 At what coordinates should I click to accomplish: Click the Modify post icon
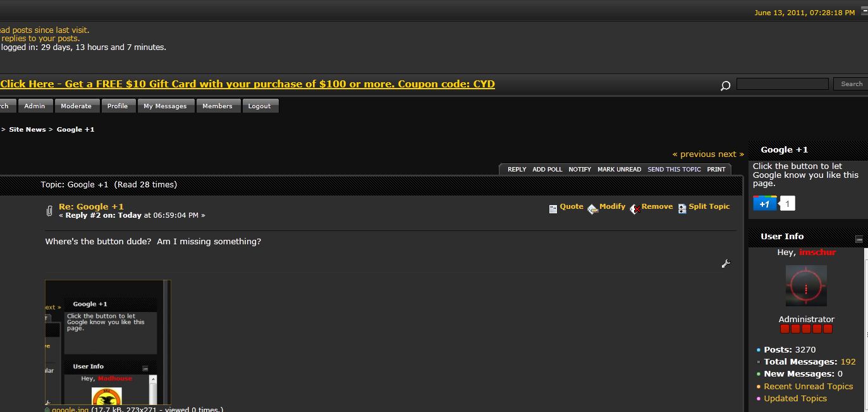click(x=592, y=209)
